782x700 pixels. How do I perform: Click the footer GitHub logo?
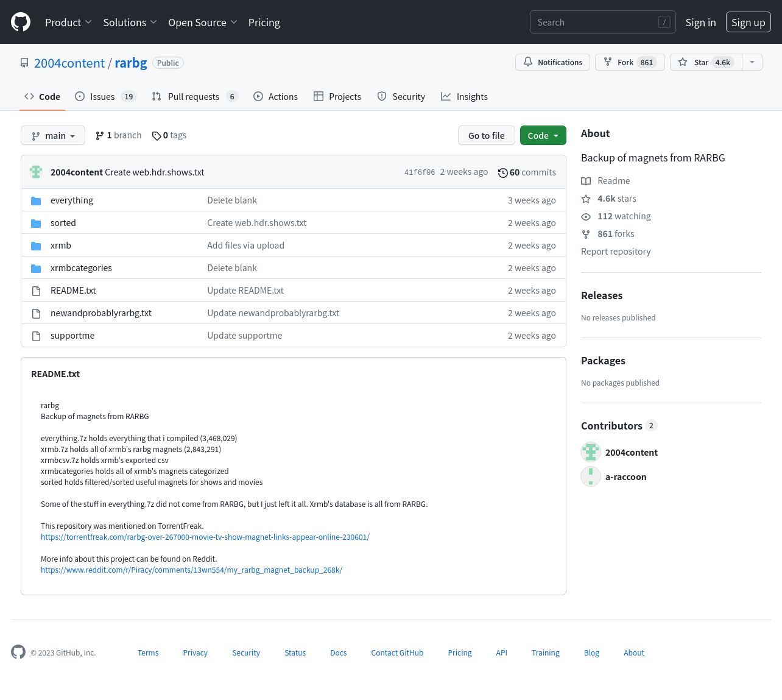tap(18, 652)
